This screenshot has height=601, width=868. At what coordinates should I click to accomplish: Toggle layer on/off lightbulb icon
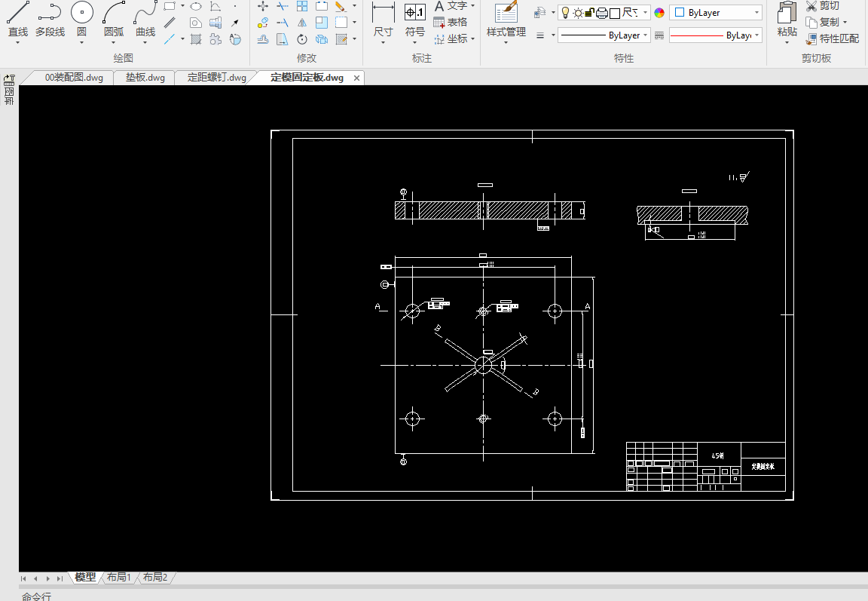(565, 13)
